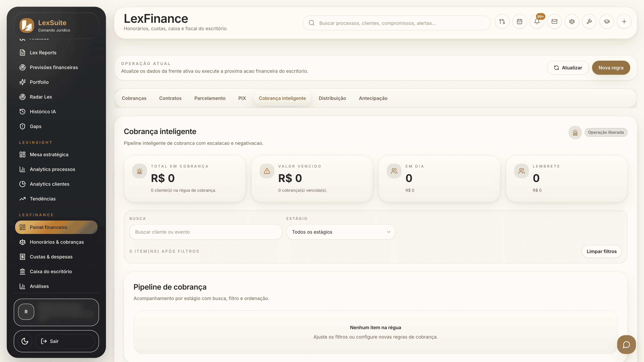
Task: Open notifications with the 99+ badge
Action: click(537, 21)
